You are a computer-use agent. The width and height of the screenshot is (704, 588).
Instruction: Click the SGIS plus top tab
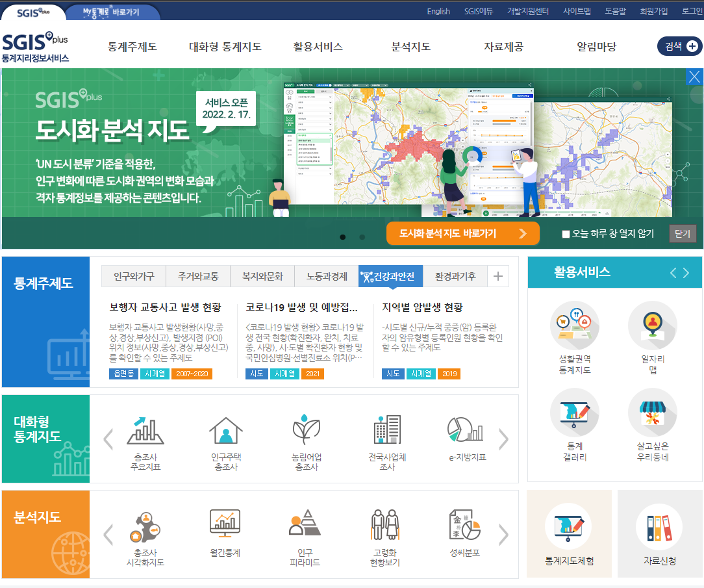(33, 12)
